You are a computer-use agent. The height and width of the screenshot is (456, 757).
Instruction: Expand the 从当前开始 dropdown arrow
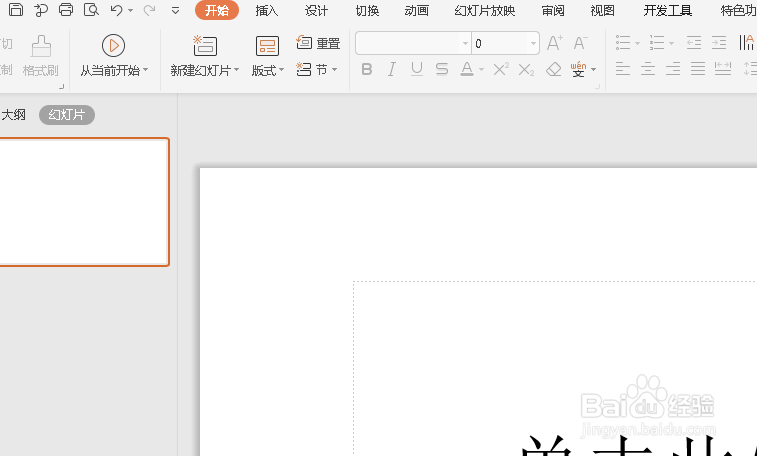[x=146, y=70]
